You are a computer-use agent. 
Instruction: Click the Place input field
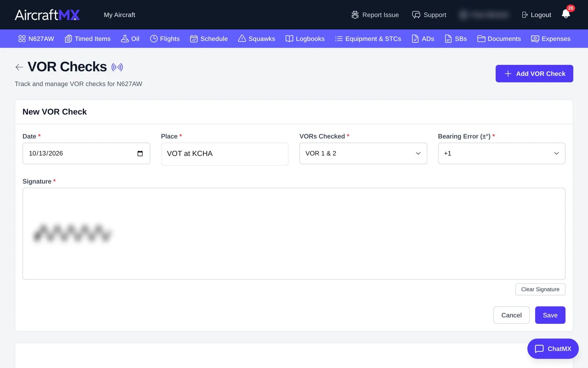[225, 154]
